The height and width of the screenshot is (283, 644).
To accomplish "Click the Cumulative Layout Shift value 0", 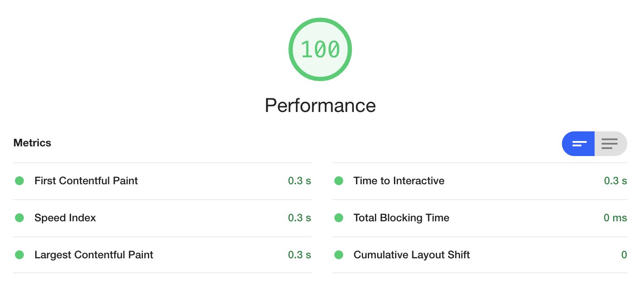I will tap(624, 255).
